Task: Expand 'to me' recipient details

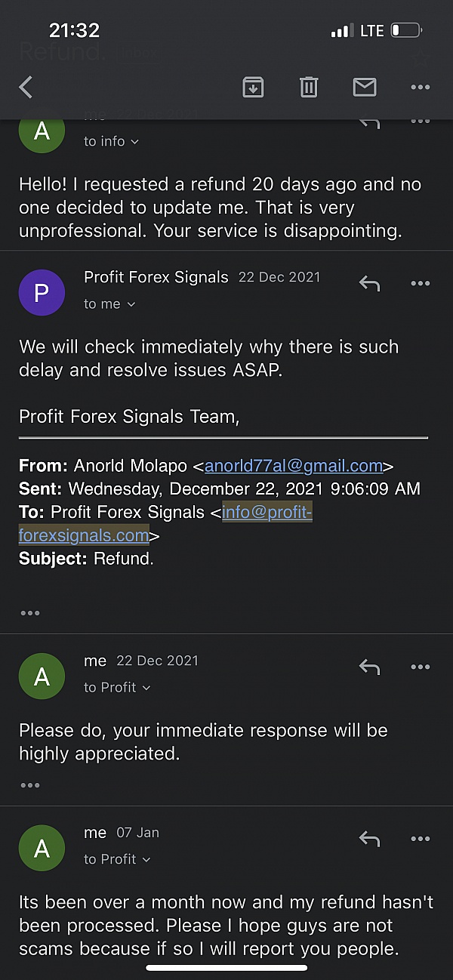Action: [x=109, y=304]
